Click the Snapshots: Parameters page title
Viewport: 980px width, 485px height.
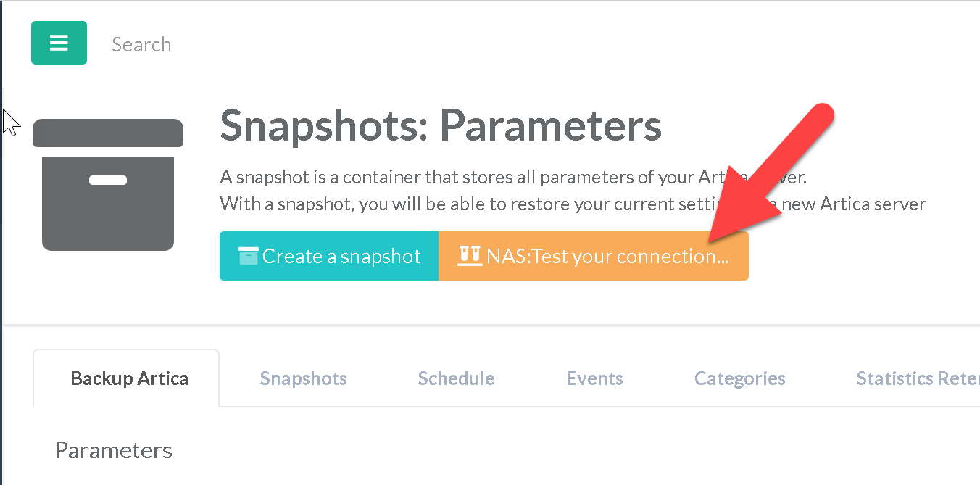[440, 125]
